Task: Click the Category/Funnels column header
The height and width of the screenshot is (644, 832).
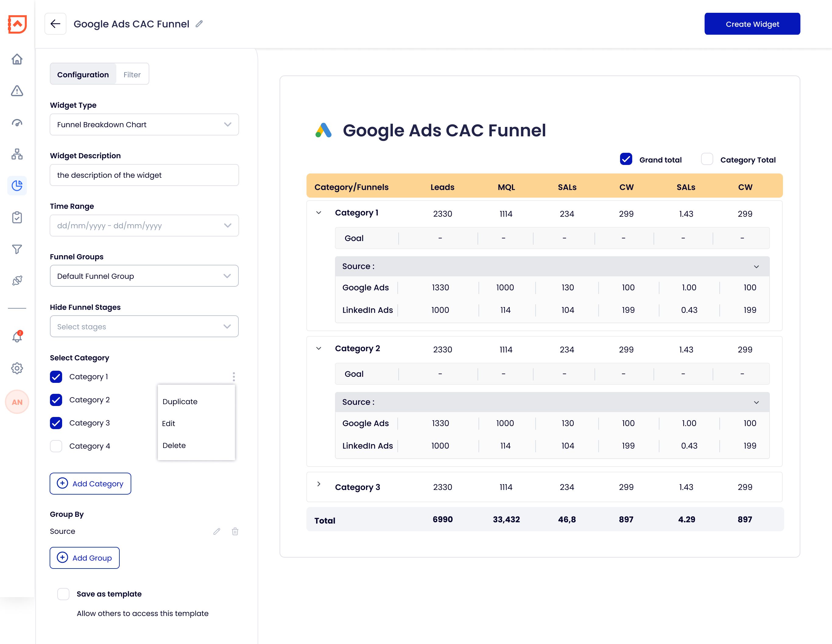Action: [x=351, y=187]
